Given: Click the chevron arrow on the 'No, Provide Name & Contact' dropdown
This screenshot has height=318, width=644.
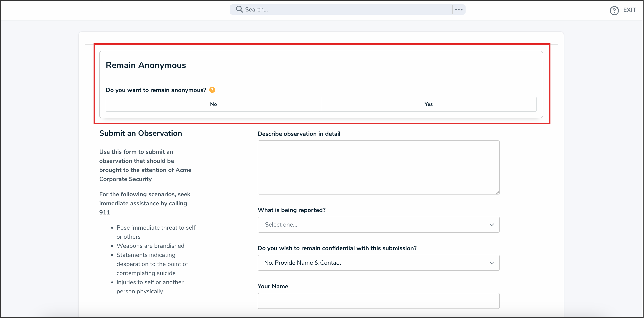Looking at the screenshot, I should pyautogui.click(x=492, y=263).
